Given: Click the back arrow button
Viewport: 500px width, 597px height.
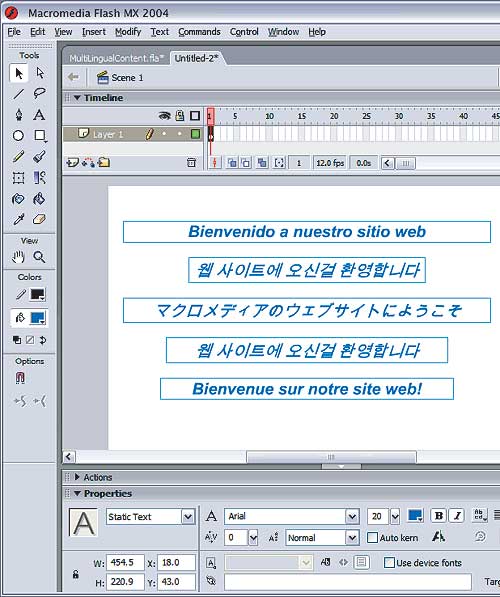Looking at the screenshot, I should [73, 77].
